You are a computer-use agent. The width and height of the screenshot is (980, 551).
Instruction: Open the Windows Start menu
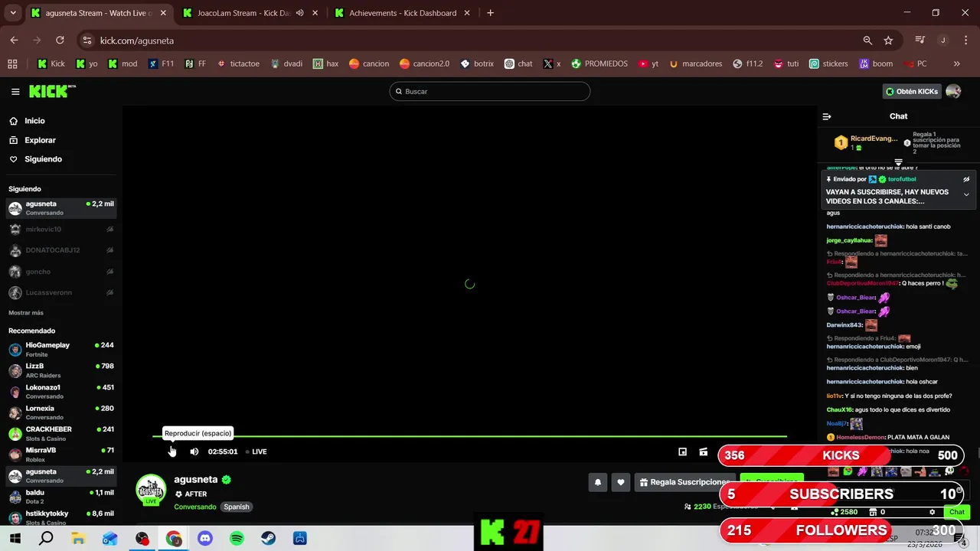pos(15,539)
